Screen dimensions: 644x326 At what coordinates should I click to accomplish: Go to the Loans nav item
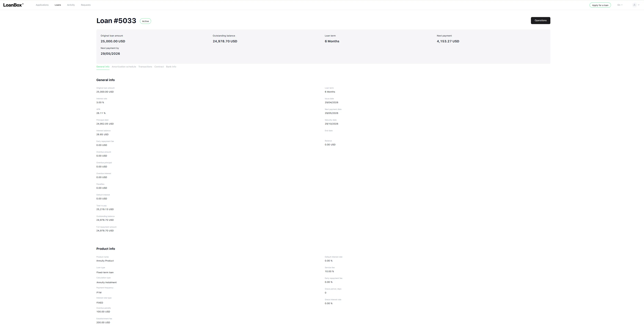pyautogui.click(x=58, y=5)
